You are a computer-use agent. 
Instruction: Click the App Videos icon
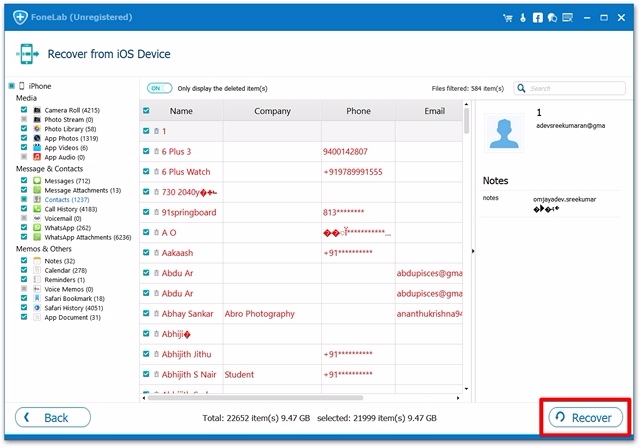[x=37, y=147]
